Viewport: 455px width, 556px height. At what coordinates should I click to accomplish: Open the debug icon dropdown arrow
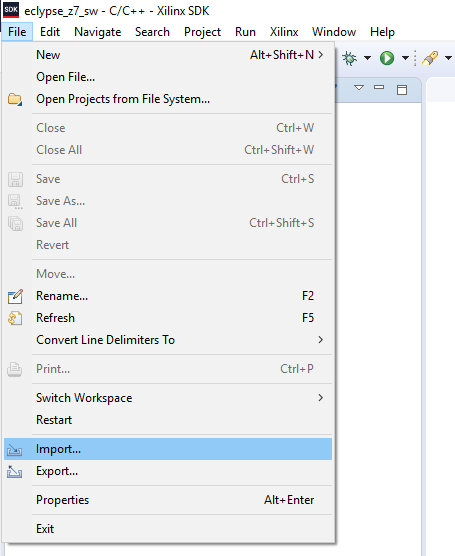[x=367, y=58]
